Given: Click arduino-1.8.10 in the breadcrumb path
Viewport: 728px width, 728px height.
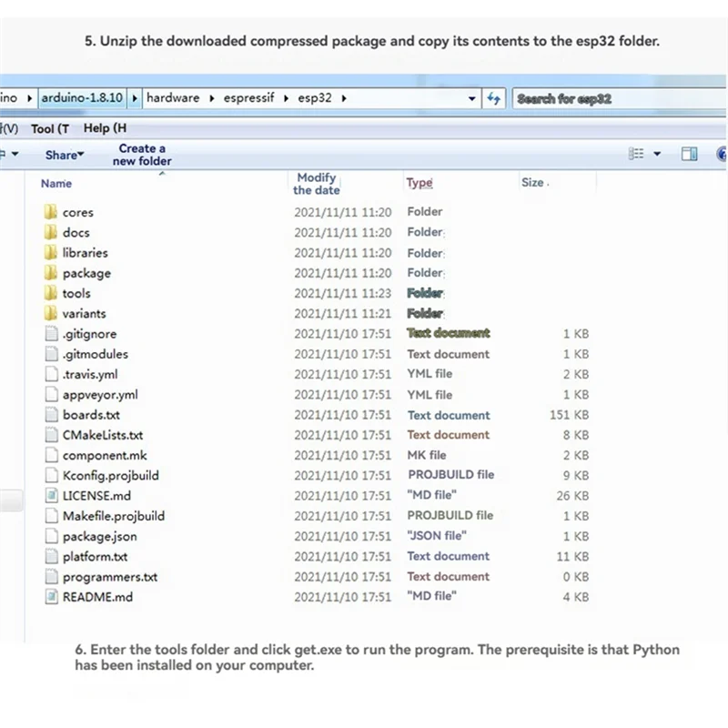Looking at the screenshot, I should coord(82,98).
